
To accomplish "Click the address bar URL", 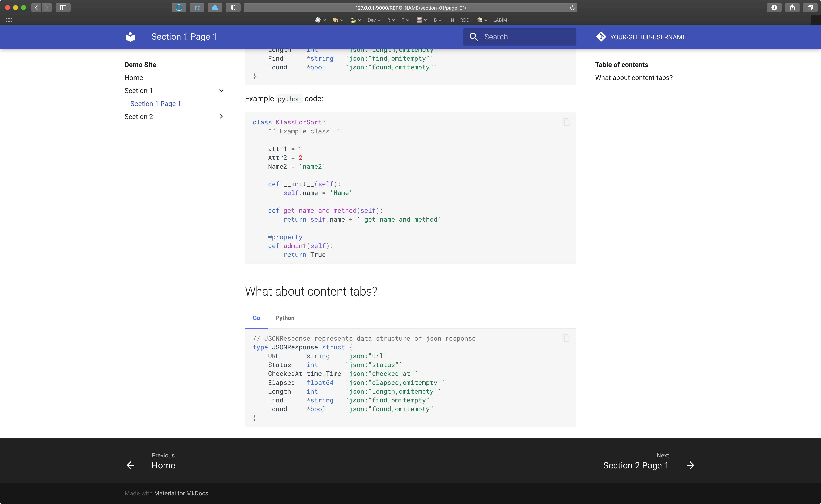I will (410, 7).
